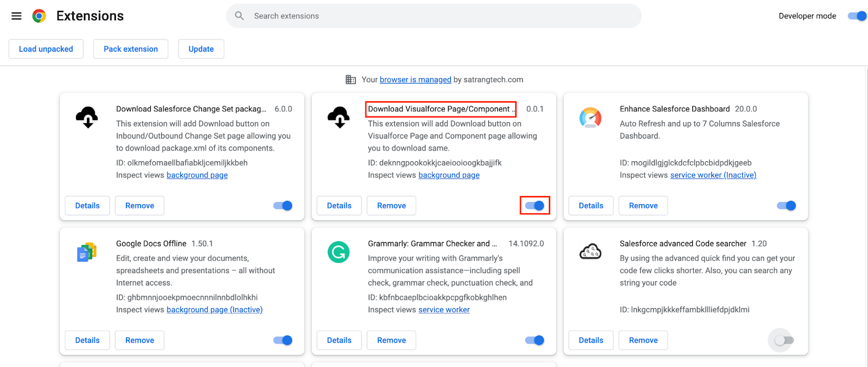Click the search magnifier icon
This screenshot has width=868, height=367.
pyautogui.click(x=239, y=16)
